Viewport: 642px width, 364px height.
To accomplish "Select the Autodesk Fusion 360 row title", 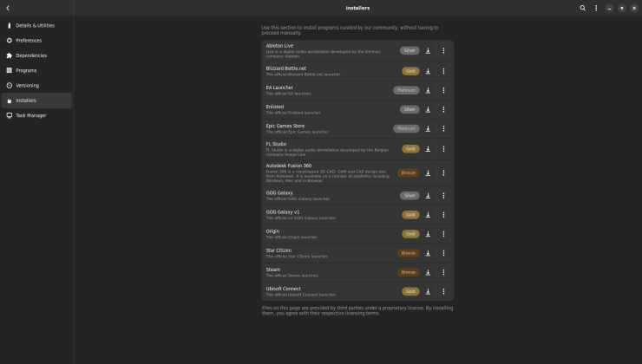I will tap(289, 166).
